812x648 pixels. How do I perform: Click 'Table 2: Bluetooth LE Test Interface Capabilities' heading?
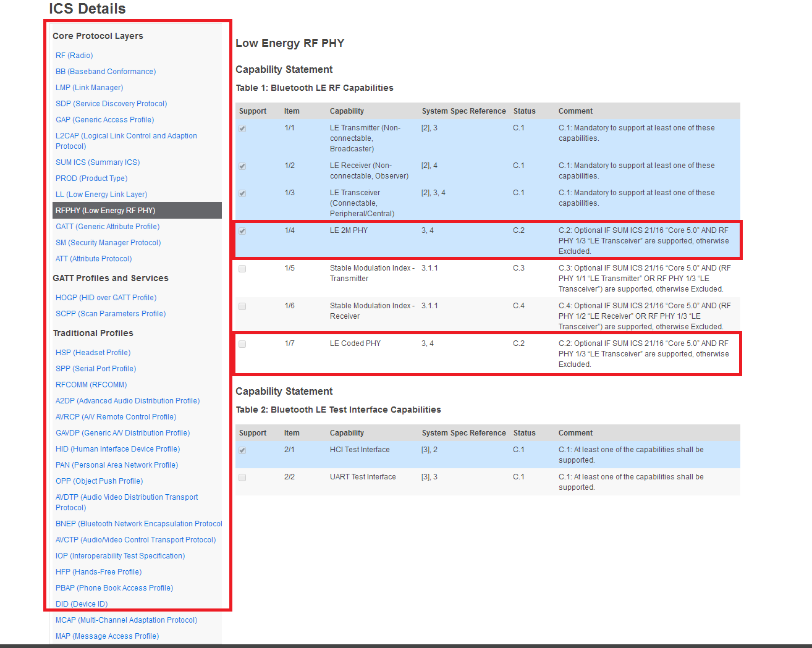click(x=338, y=410)
